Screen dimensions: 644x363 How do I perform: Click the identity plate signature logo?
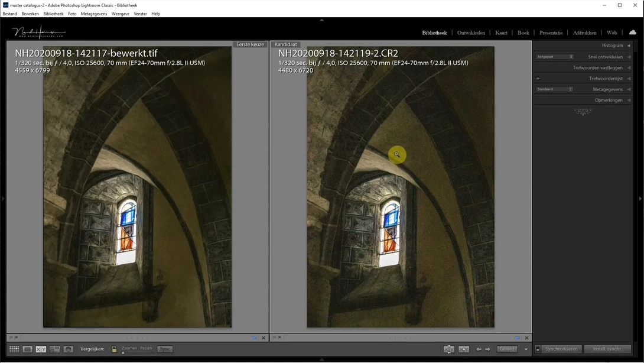pyautogui.click(x=38, y=32)
